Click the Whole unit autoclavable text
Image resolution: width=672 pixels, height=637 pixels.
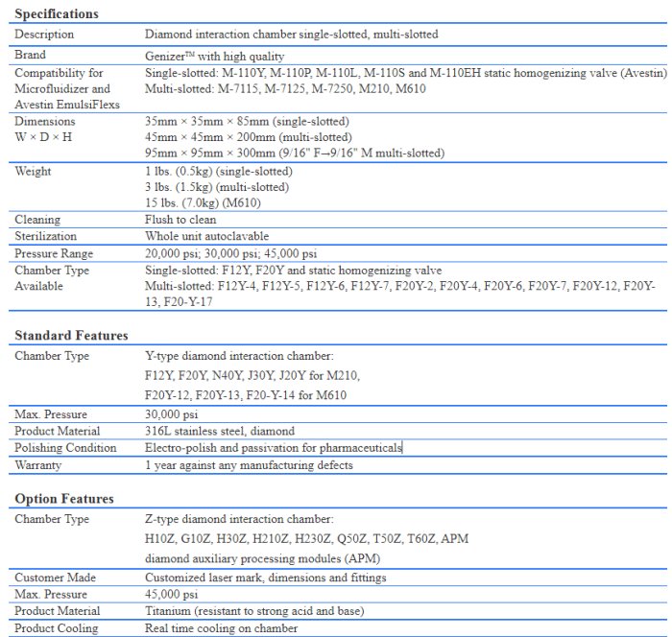tap(206, 236)
